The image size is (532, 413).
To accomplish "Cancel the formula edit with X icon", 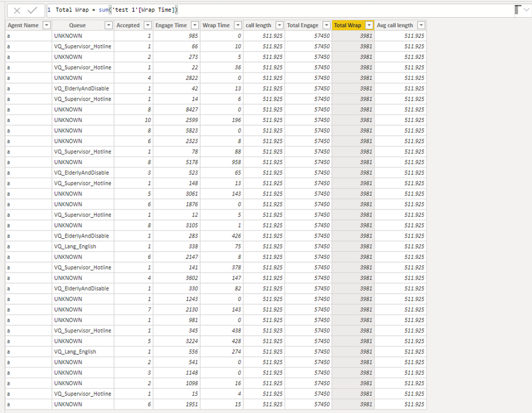I will pyautogui.click(x=17, y=11).
